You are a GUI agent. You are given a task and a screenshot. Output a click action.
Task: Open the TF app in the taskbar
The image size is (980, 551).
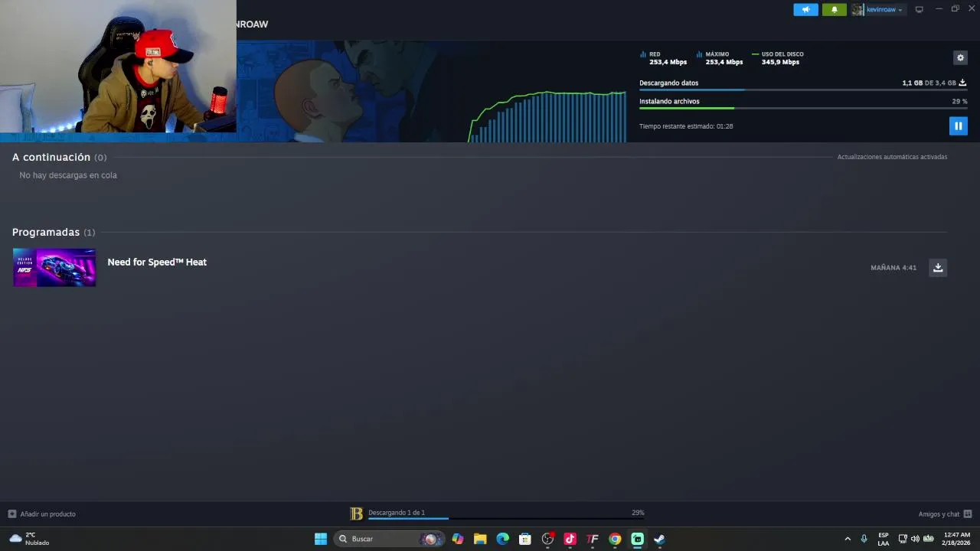(x=593, y=539)
